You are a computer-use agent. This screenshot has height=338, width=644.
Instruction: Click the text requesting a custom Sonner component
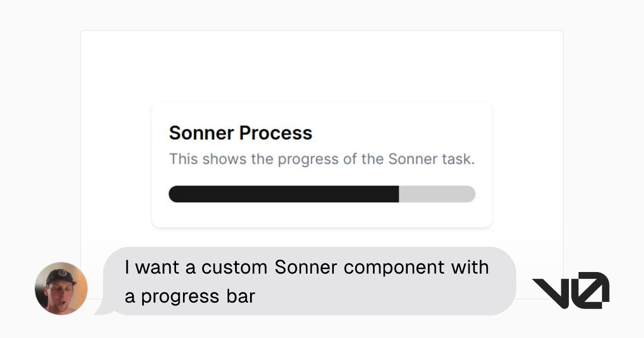point(306,267)
